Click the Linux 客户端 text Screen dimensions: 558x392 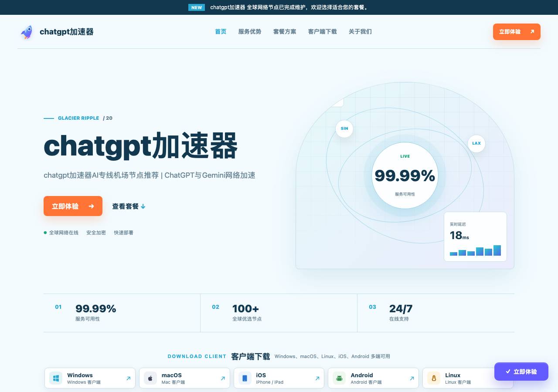coord(458,382)
